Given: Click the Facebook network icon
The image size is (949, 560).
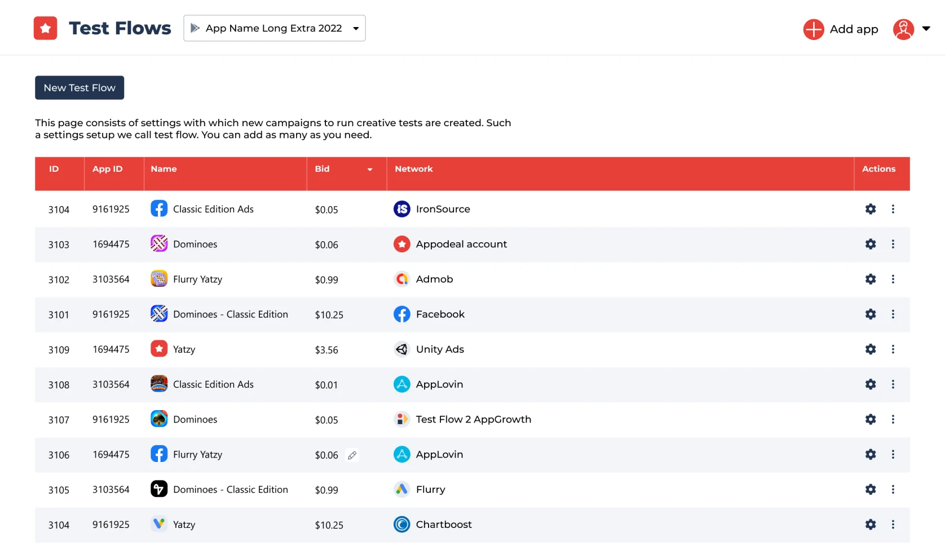Looking at the screenshot, I should point(401,314).
